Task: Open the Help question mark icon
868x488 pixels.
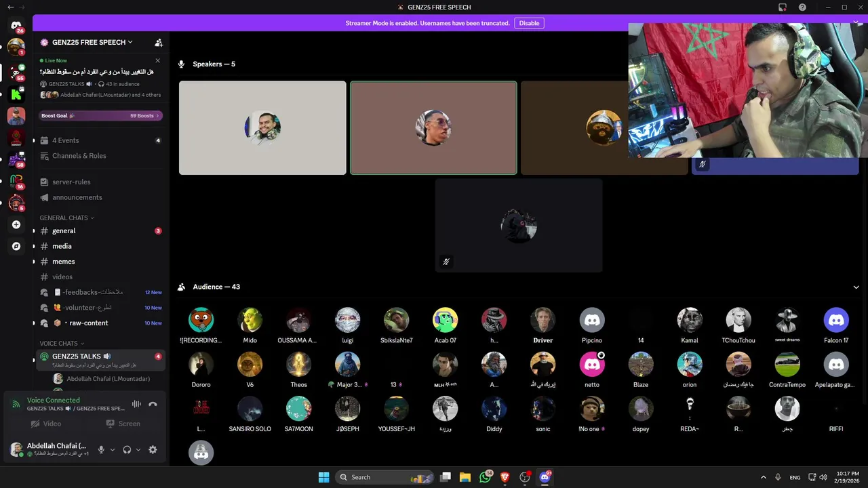Action: click(802, 7)
